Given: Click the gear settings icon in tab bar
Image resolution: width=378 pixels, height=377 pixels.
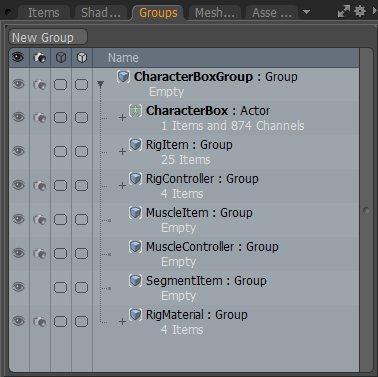Looking at the screenshot, I should click(360, 12).
